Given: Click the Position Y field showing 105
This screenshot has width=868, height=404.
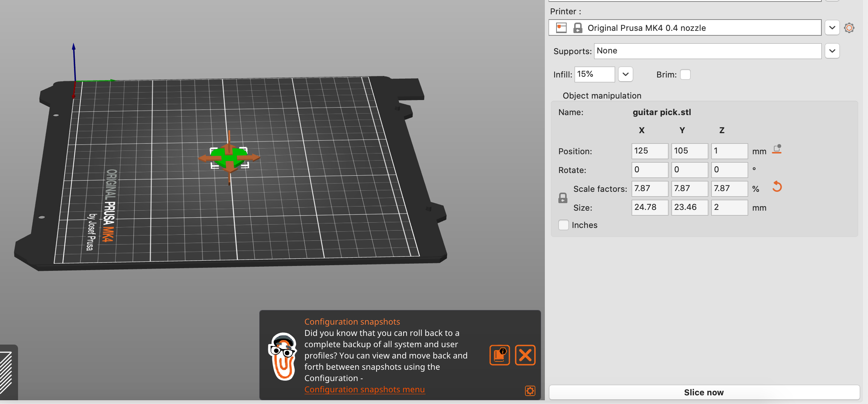Looking at the screenshot, I should [x=690, y=151].
